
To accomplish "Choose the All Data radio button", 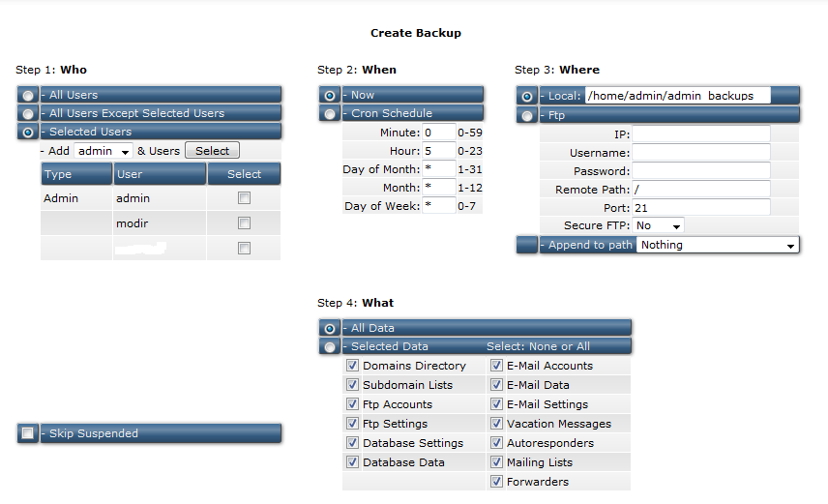I will coord(331,328).
